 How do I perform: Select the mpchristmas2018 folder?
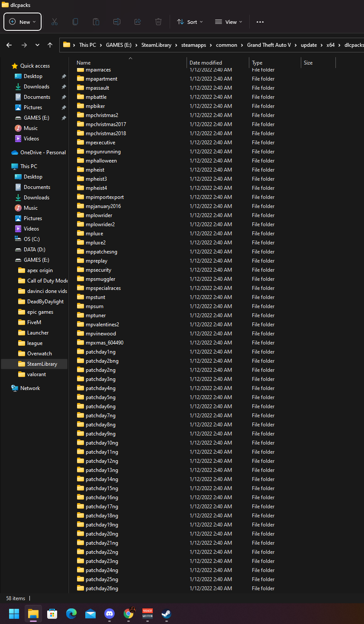(x=106, y=133)
